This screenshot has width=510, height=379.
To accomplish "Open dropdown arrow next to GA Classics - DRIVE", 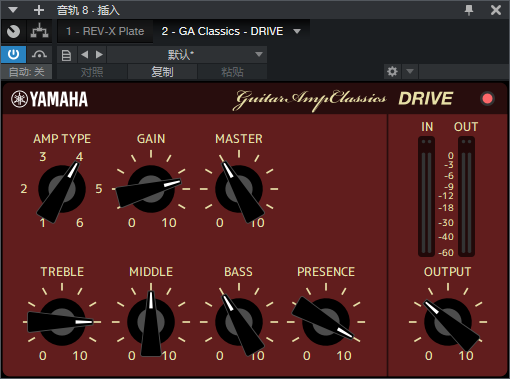I will click(x=297, y=31).
